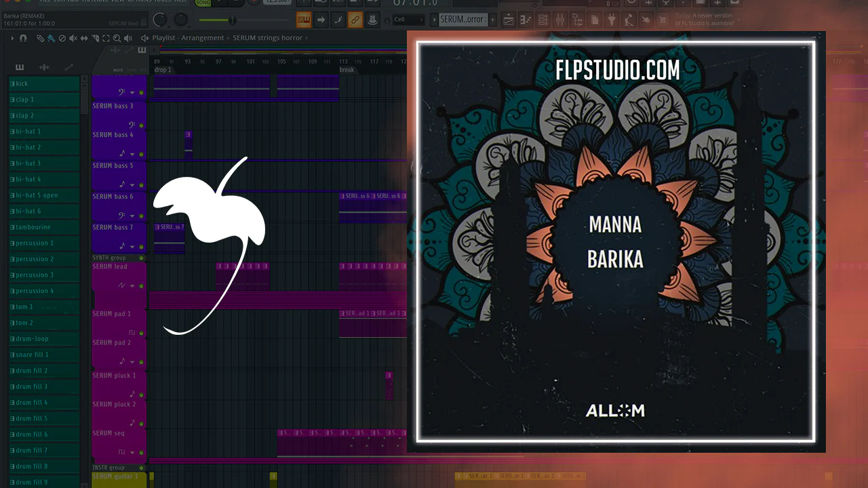The image size is (868, 488).
Task: Open SERUM lead track dropdown arrow
Action: (132, 286)
